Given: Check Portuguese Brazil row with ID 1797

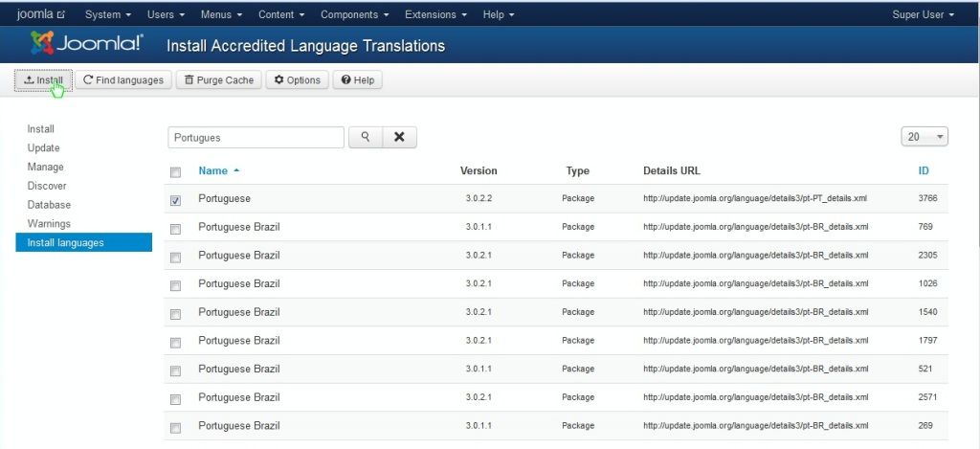Looking at the screenshot, I should point(176,343).
